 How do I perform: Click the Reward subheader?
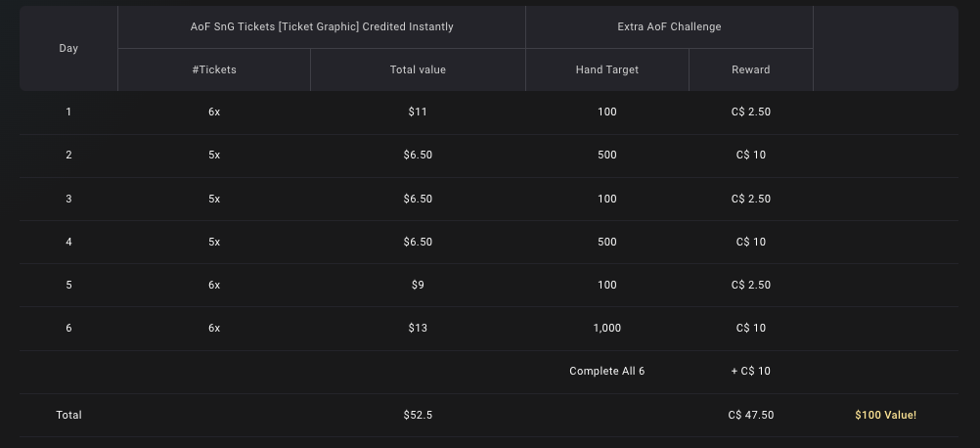coord(750,70)
